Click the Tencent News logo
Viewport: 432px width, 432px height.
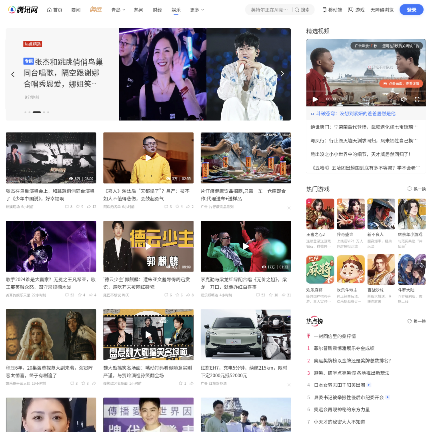[23, 10]
